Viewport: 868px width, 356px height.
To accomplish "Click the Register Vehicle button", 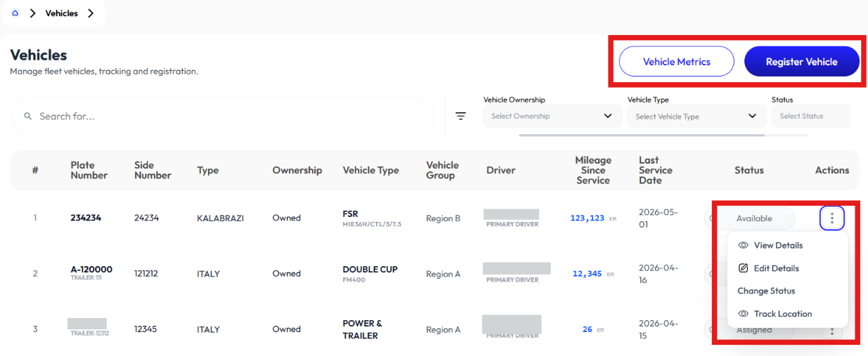I will point(802,62).
